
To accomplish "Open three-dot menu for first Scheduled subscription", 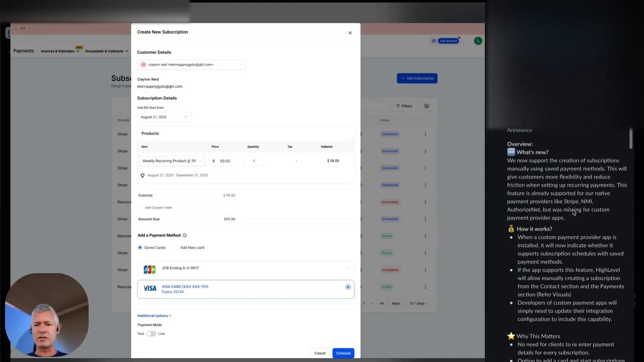I will coord(425,134).
